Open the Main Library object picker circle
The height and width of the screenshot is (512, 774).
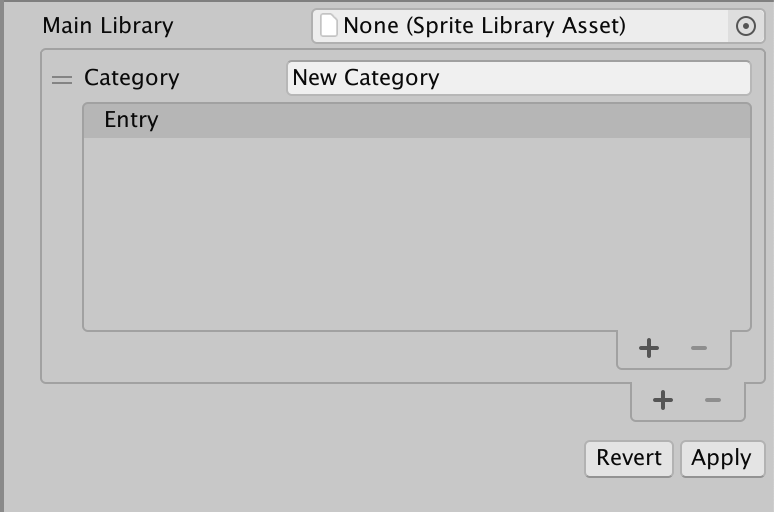pos(746,26)
